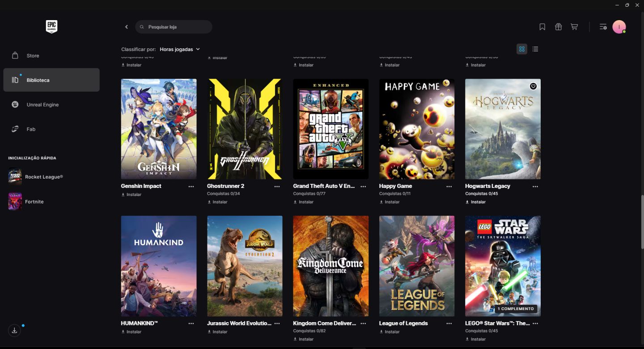Open the LEGO Star Wars cover art
The image size is (644, 349).
coord(503,266)
